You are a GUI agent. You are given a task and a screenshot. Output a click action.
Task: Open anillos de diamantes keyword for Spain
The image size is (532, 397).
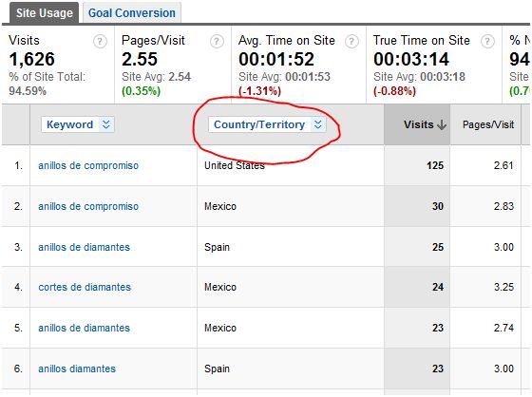pos(84,247)
